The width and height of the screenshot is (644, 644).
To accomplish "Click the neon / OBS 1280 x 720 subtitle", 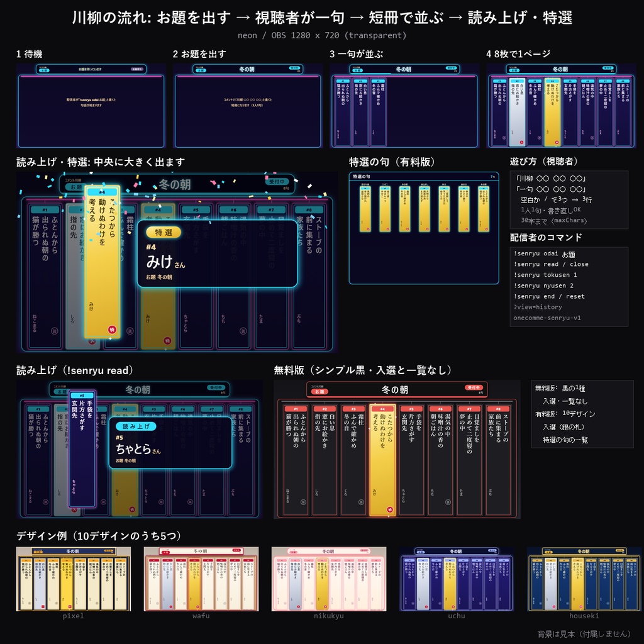I will (x=322, y=35).
